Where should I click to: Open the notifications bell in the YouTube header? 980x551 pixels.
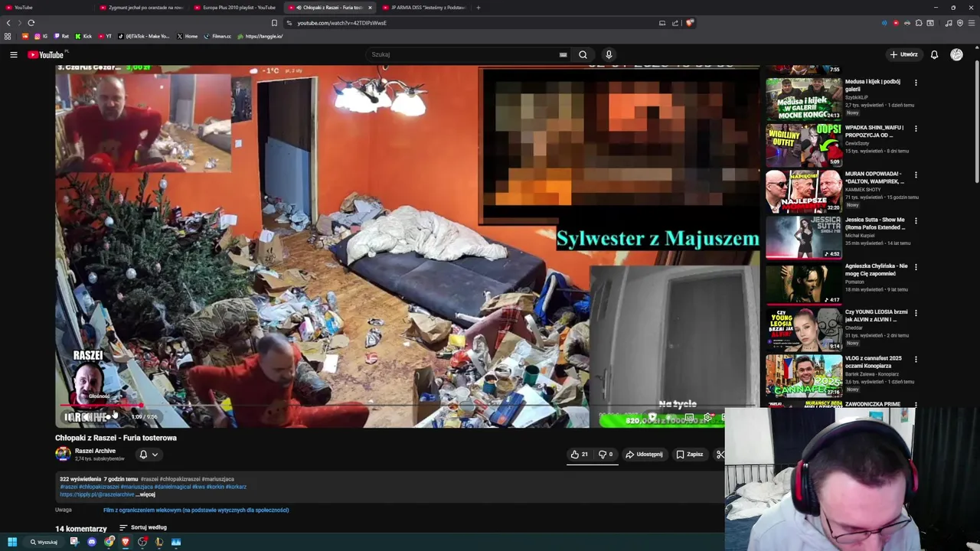tap(934, 55)
